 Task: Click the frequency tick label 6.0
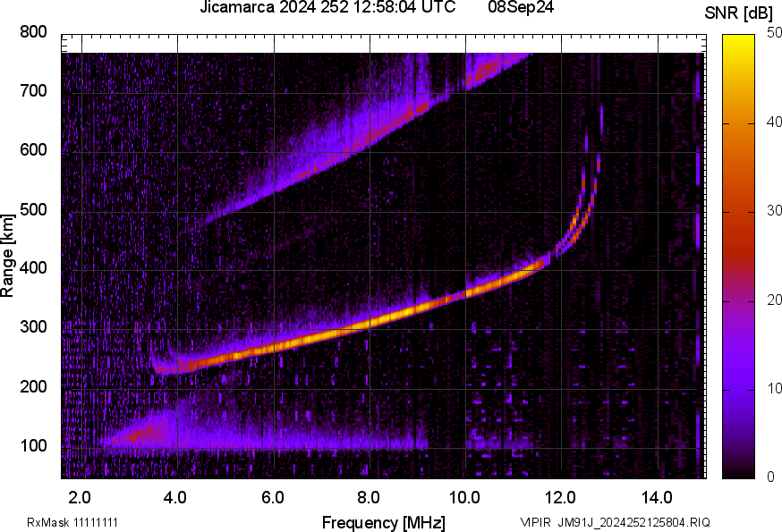coord(272,497)
